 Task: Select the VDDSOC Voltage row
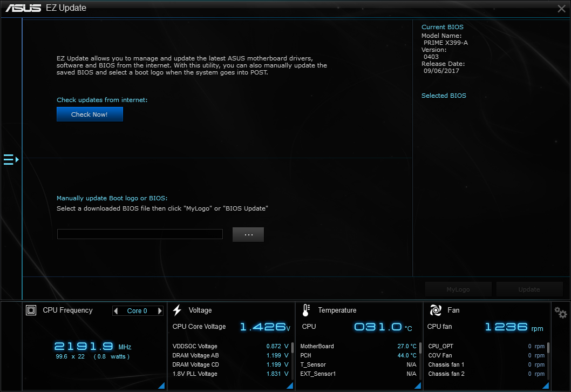(230, 346)
